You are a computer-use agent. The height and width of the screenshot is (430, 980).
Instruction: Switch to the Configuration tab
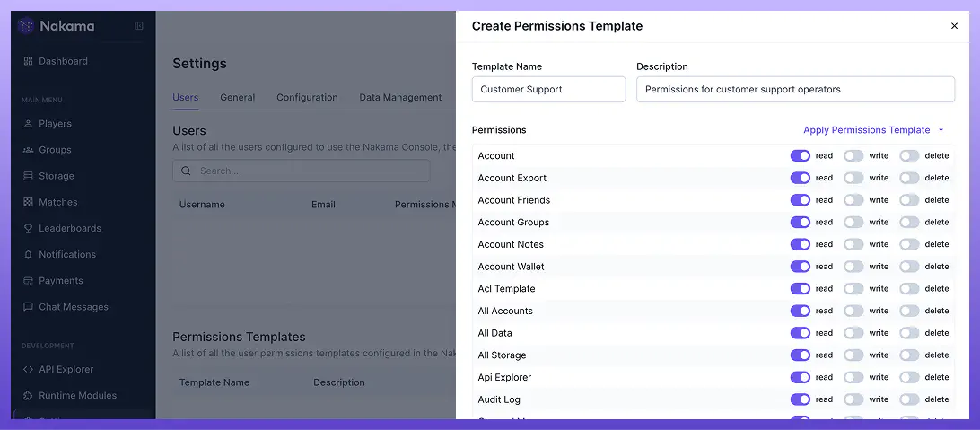(308, 98)
